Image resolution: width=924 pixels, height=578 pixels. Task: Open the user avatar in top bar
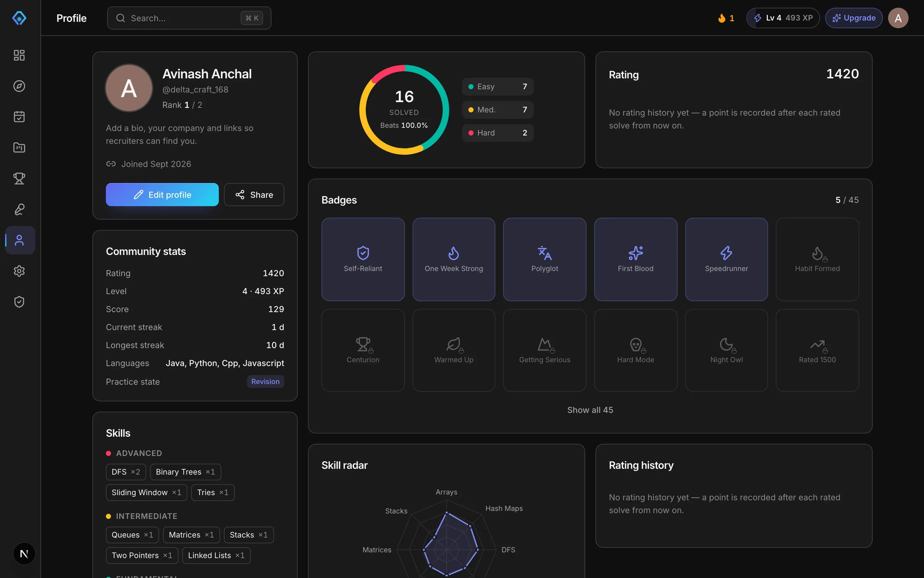pos(898,18)
